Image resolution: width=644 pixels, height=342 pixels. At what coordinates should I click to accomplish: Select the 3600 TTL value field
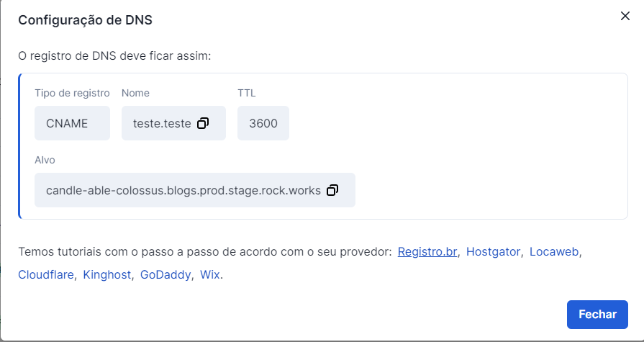tap(263, 123)
